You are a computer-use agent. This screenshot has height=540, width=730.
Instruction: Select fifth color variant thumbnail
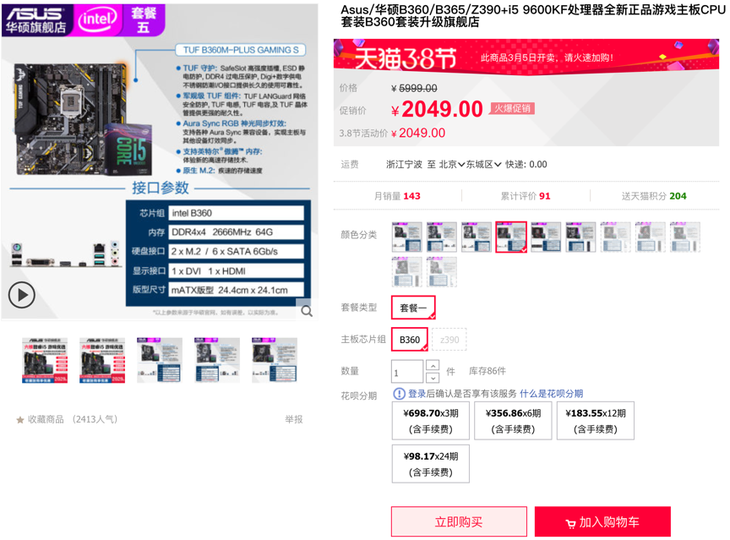(x=546, y=237)
